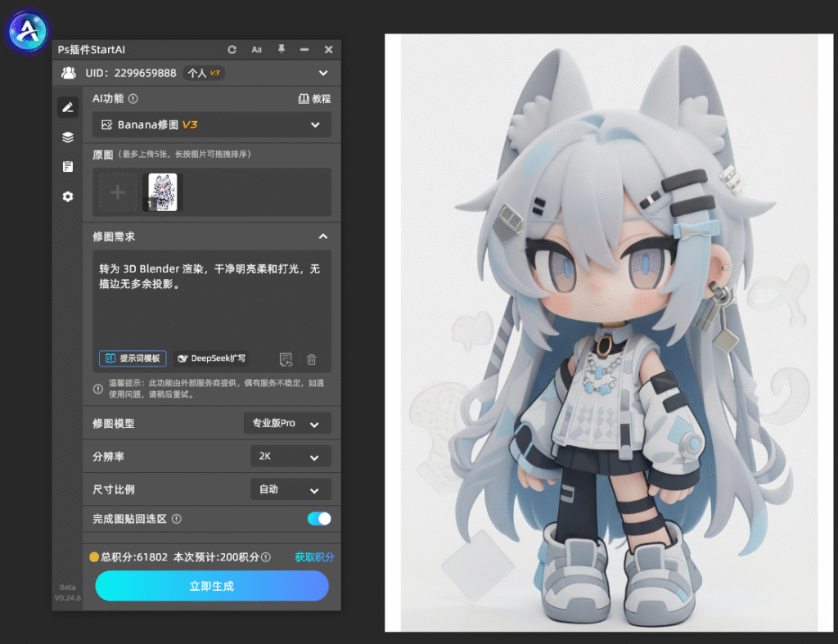Click the prompt history icon beside trash
The height and width of the screenshot is (644, 838).
click(286, 359)
